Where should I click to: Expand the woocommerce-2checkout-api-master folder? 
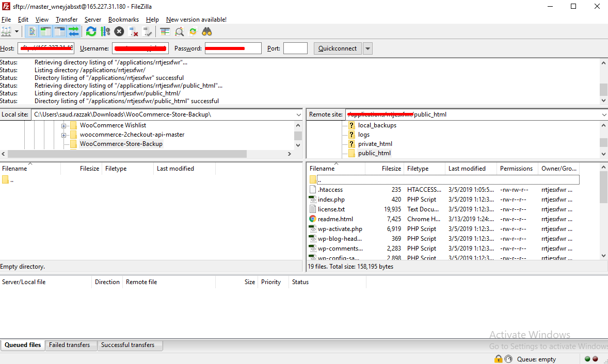pos(63,135)
